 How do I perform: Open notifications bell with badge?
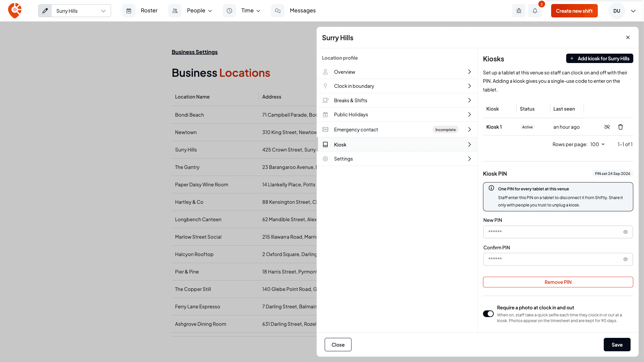535,11
